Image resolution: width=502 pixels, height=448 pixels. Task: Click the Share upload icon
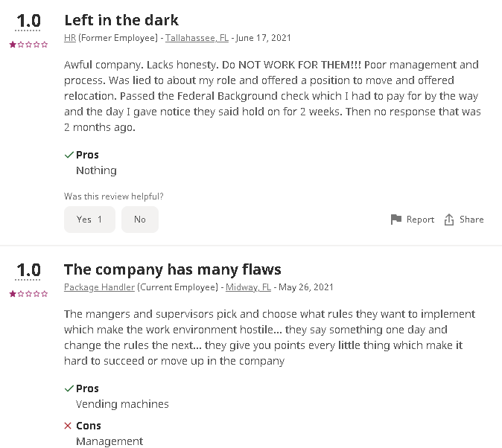pyautogui.click(x=449, y=220)
